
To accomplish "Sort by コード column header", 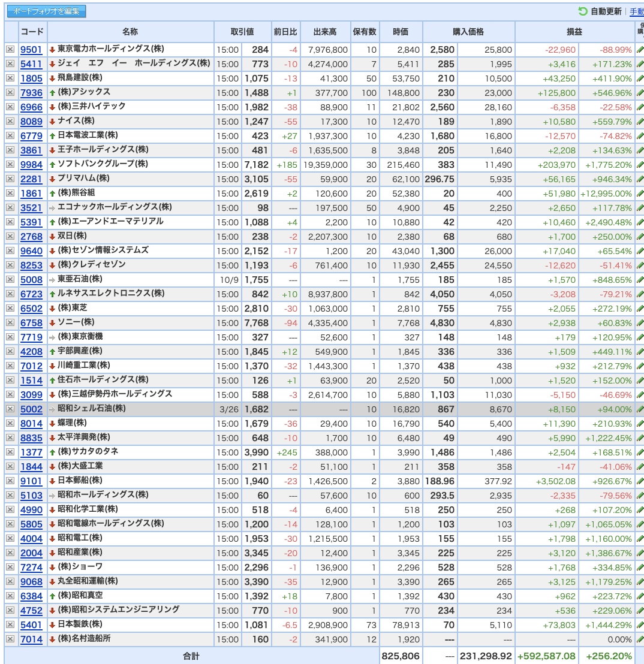I will tap(32, 31).
